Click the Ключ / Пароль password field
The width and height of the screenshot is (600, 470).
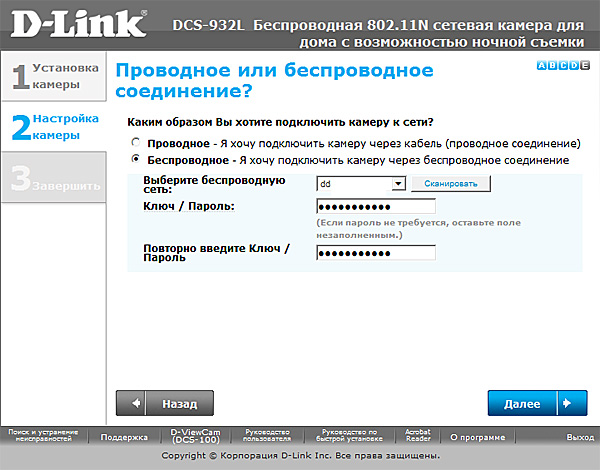[376, 206]
